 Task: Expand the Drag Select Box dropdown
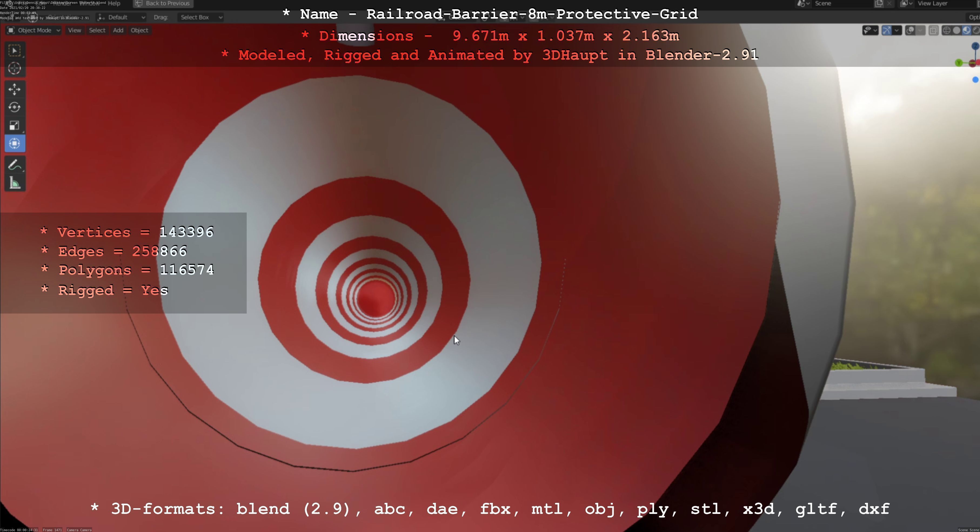pyautogui.click(x=200, y=17)
